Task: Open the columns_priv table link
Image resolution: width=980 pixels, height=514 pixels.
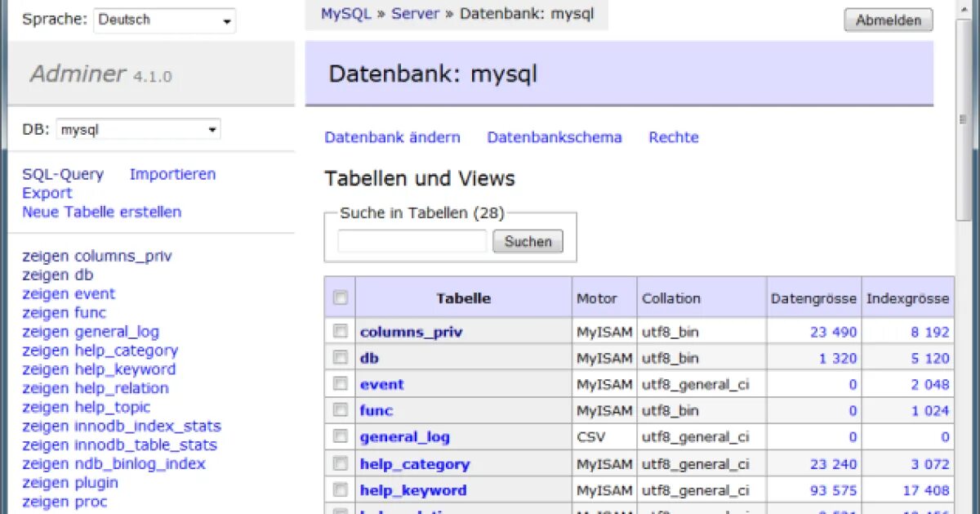Action: pyautogui.click(x=411, y=332)
